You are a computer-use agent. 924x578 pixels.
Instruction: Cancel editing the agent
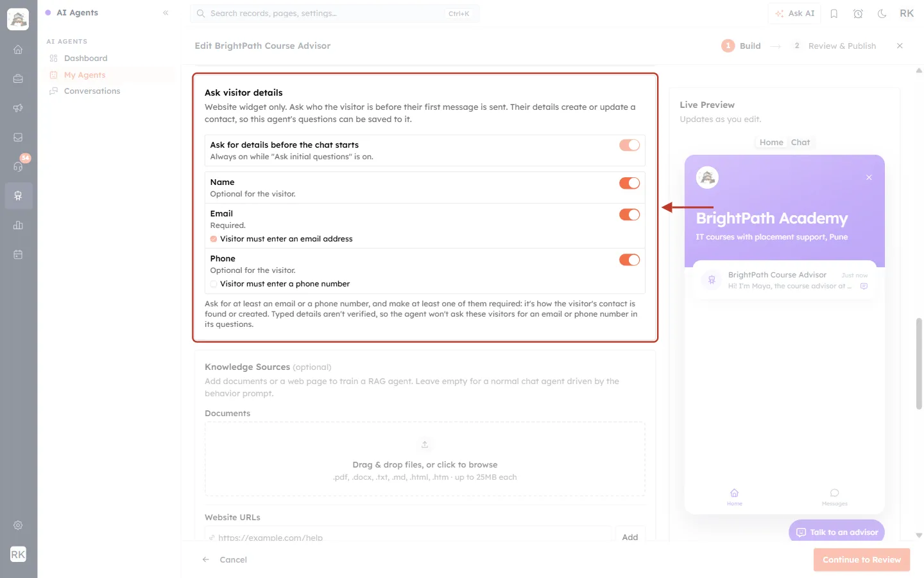(225, 560)
